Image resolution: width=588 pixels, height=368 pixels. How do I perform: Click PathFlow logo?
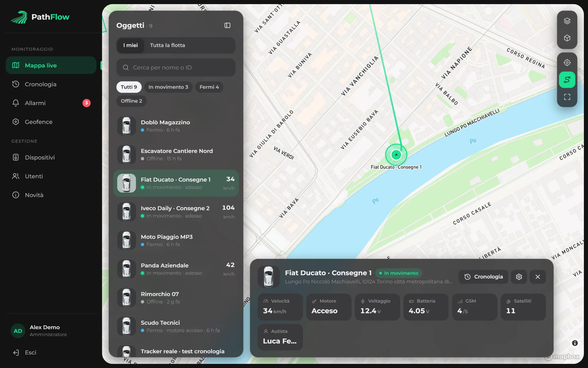40,17
